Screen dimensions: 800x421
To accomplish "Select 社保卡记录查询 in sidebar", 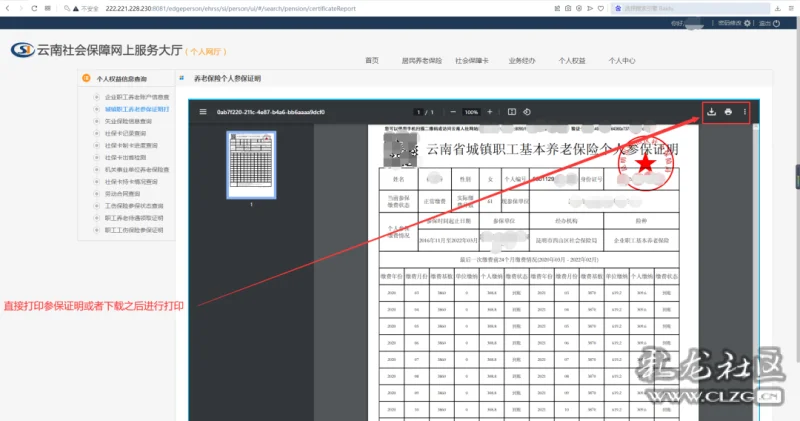I will pos(125,133).
